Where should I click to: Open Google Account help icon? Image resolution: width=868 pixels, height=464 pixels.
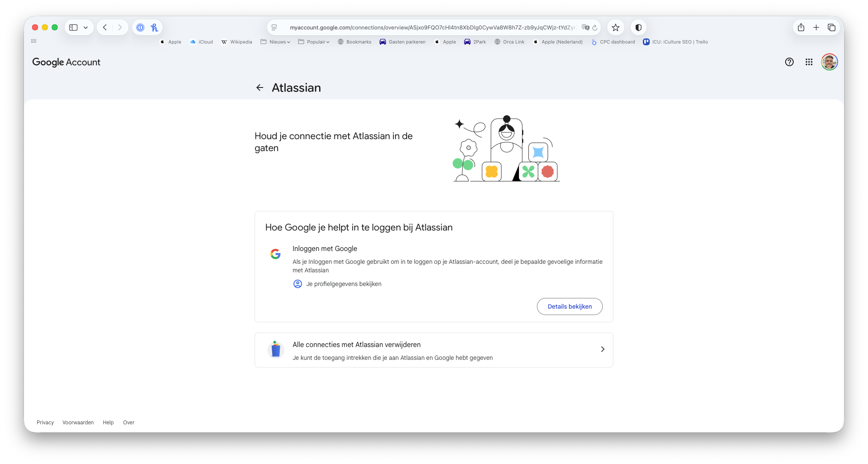(789, 62)
